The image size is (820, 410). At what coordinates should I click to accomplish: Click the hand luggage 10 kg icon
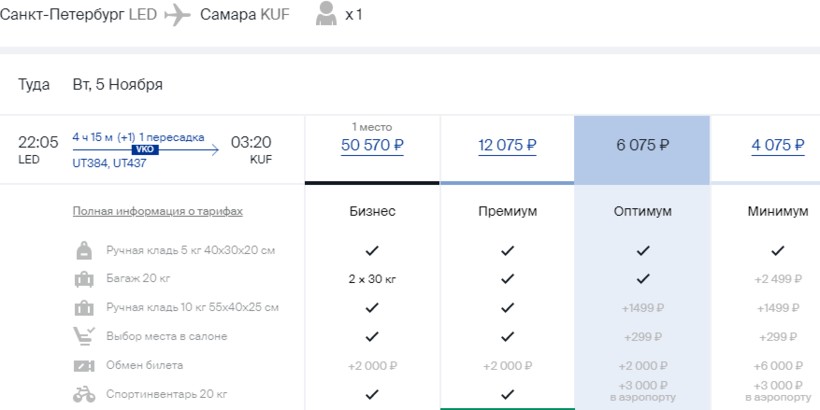84,307
